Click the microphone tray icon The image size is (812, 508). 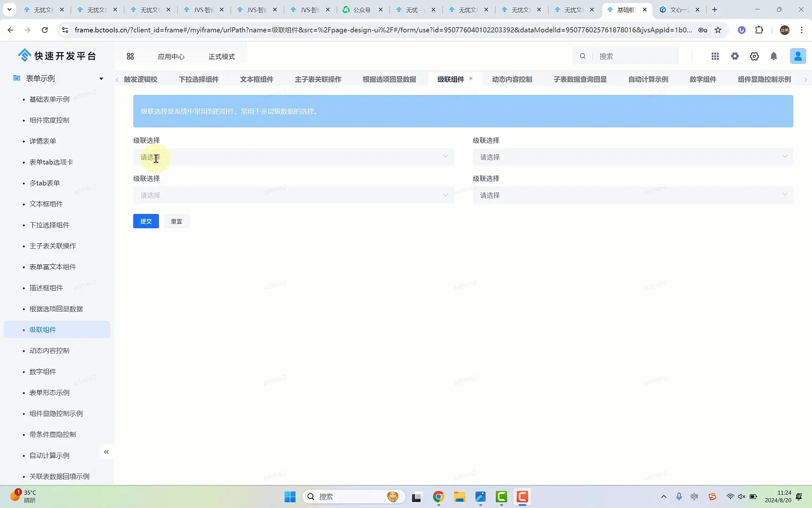coord(679,497)
